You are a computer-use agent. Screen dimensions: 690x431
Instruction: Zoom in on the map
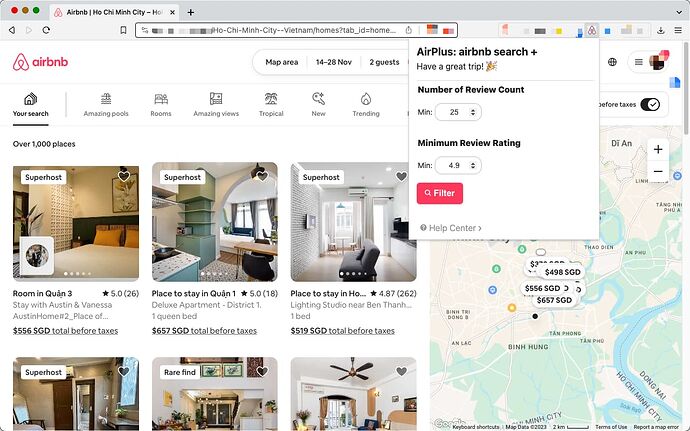tap(658, 149)
